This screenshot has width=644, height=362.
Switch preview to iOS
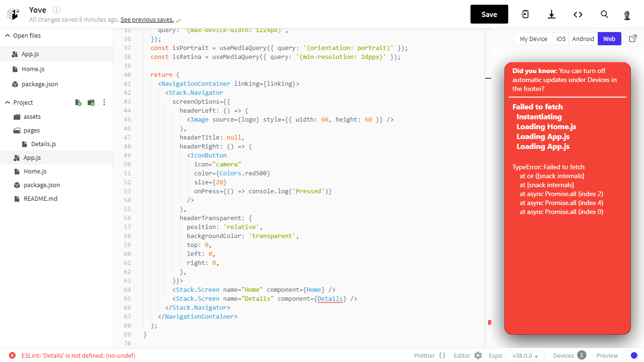(561, 39)
